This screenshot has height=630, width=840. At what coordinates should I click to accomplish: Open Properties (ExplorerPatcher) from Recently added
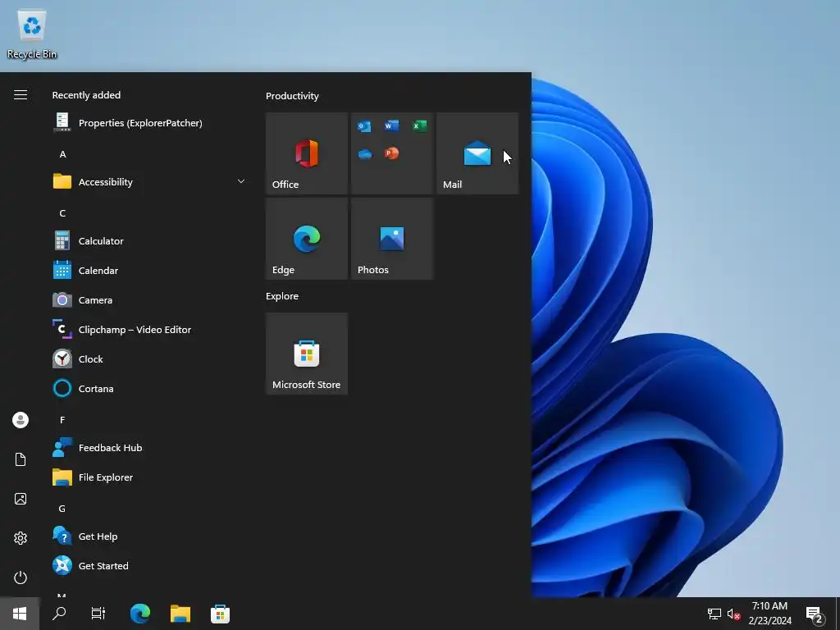click(150, 123)
